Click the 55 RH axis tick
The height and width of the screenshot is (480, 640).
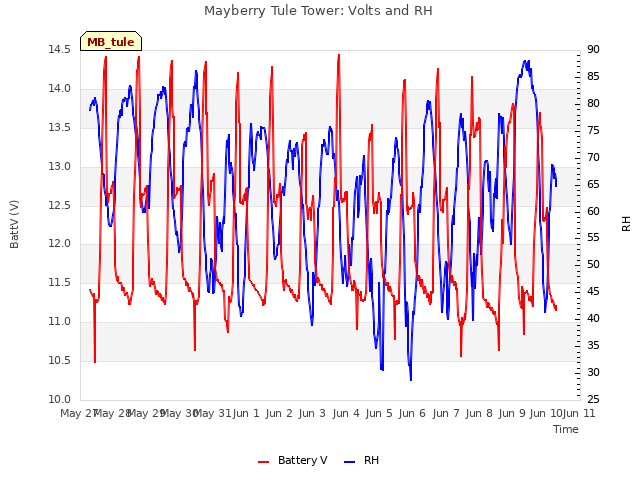[x=593, y=238]
